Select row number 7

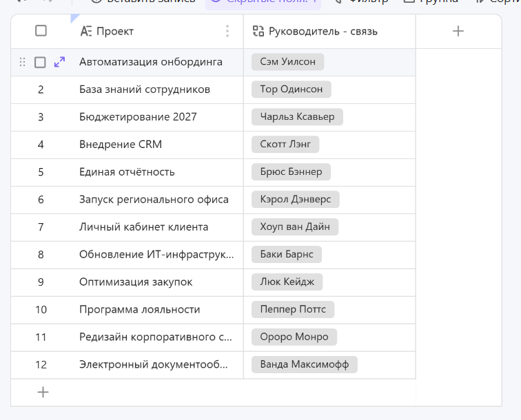point(41,227)
